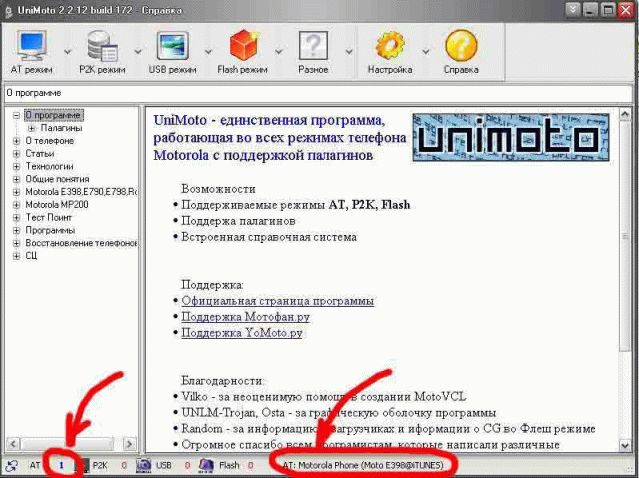Click the О программе address field
Viewport: 639px width, 478px height.
(318, 93)
